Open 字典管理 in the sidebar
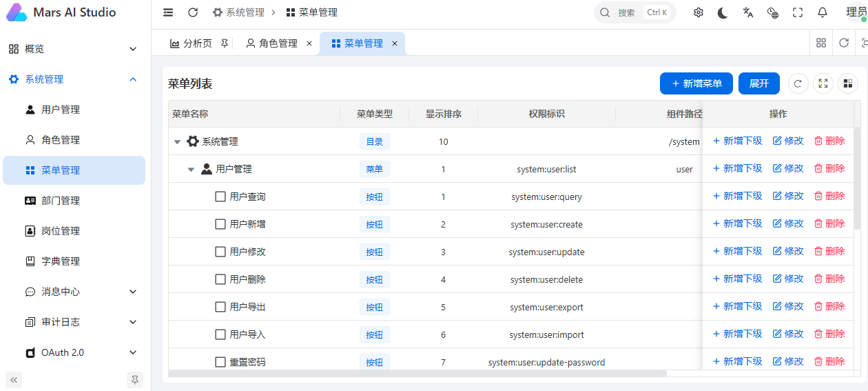This screenshot has height=391, width=868. [74, 261]
